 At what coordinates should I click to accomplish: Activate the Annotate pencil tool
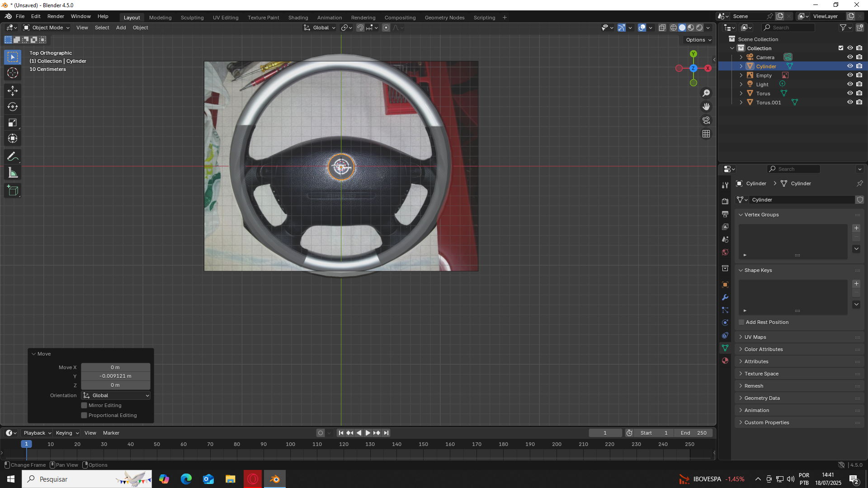tap(13, 157)
